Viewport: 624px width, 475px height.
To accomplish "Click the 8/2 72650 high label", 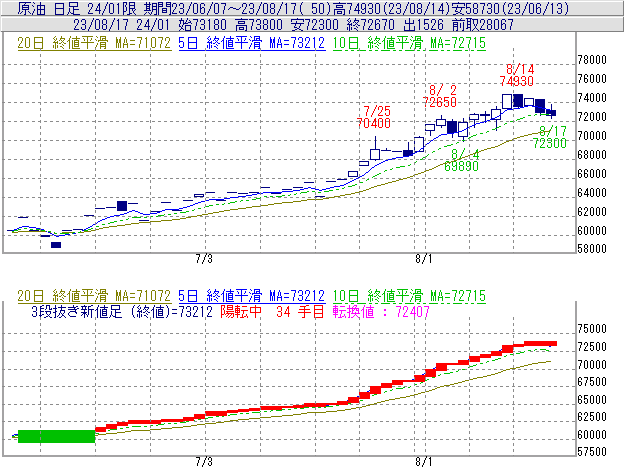I will [439, 96].
